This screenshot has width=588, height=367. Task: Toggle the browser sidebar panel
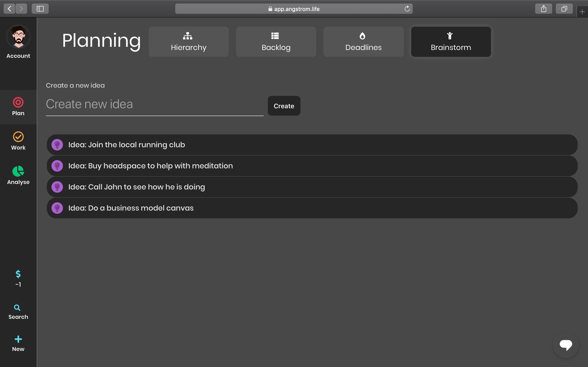[40, 9]
